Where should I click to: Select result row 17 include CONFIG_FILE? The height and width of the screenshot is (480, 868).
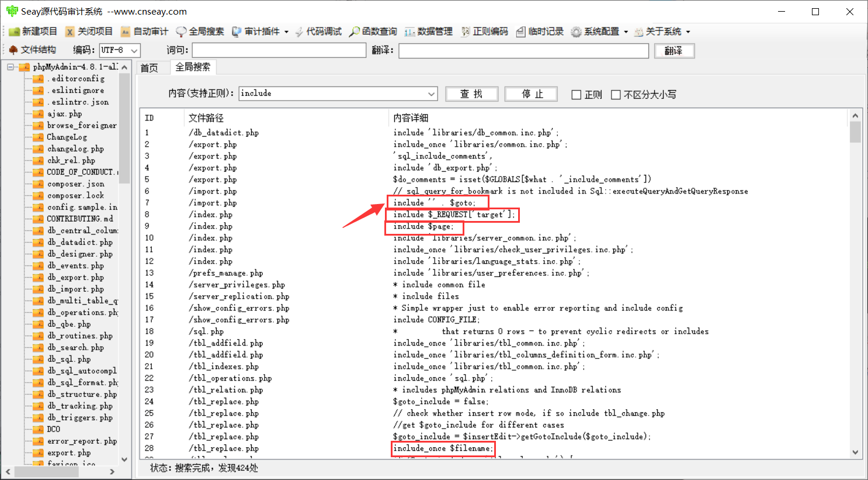[494, 320]
